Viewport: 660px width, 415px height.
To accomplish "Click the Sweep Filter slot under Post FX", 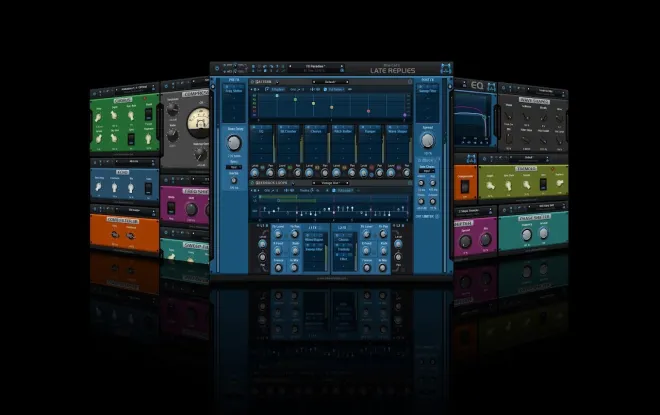I will pos(428,91).
